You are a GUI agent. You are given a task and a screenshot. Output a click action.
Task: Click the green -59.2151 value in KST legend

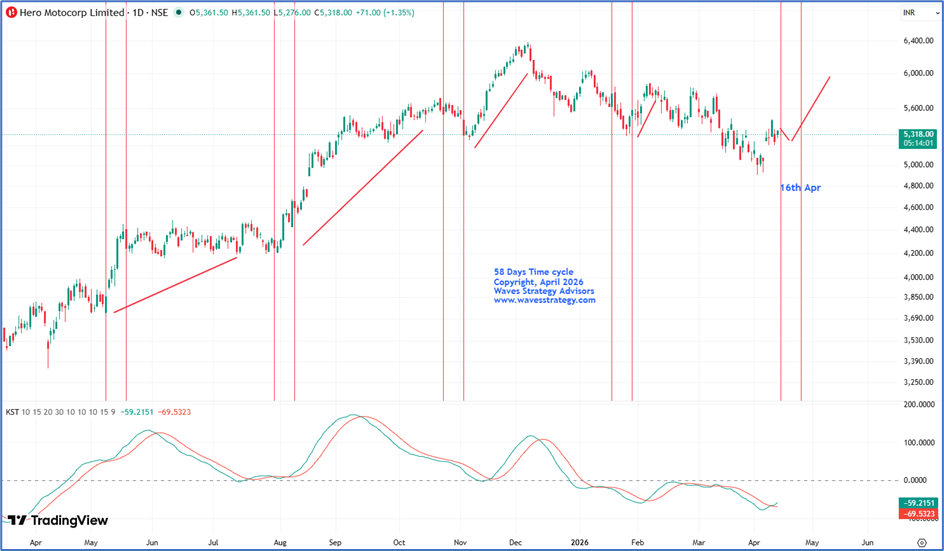pos(137,412)
